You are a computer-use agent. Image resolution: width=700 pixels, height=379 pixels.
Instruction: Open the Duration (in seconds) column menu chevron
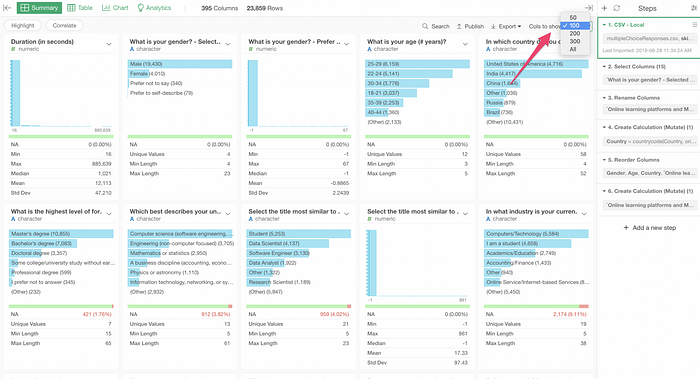(109, 44)
